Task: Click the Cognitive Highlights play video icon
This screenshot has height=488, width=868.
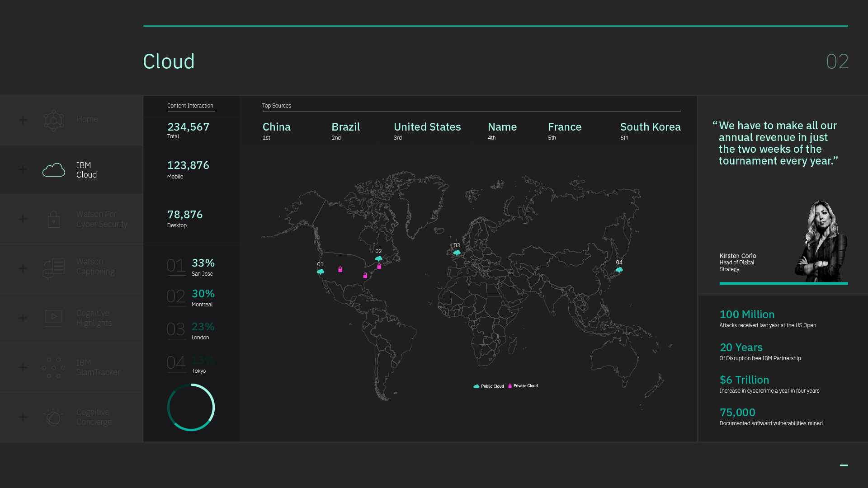Action: [x=54, y=318]
